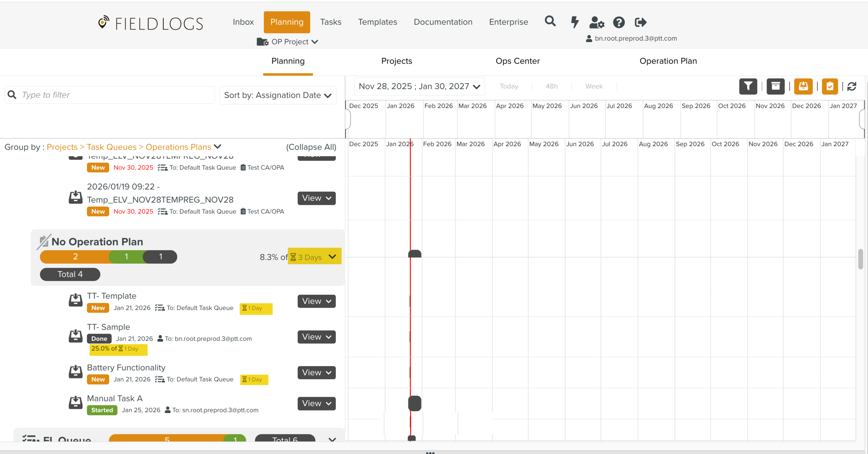Click the filter funnel icon
This screenshot has width=868, height=454.
tap(748, 86)
